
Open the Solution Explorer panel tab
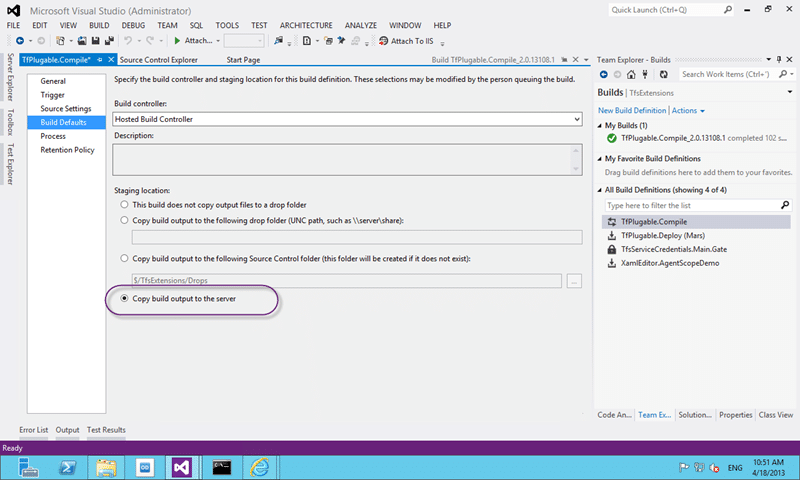tap(695, 415)
